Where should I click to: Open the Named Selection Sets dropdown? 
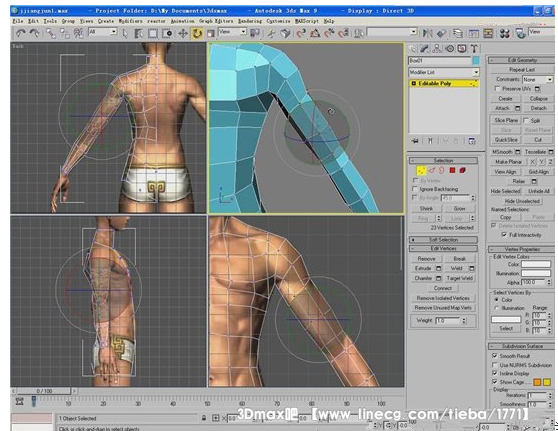(x=392, y=32)
